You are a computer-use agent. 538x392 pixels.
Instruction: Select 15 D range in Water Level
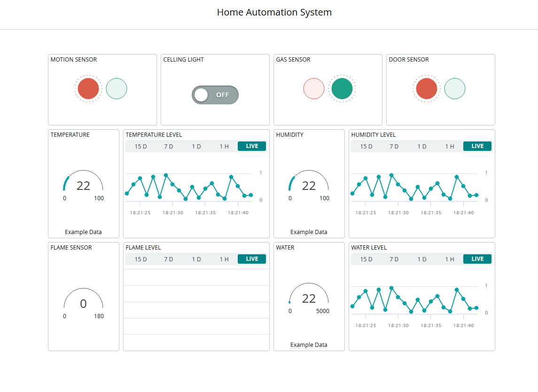[366, 259]
